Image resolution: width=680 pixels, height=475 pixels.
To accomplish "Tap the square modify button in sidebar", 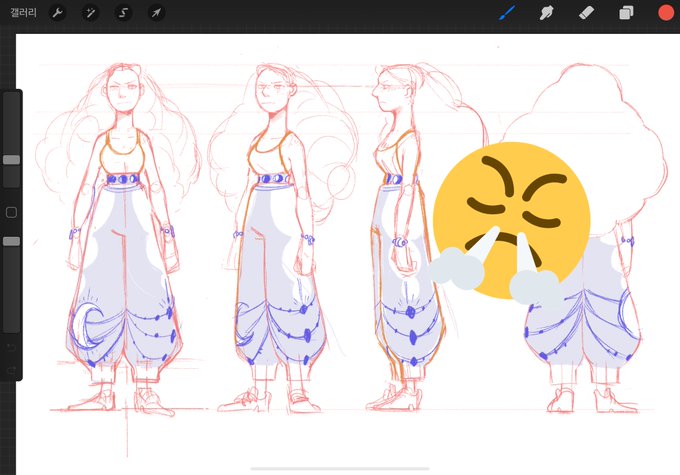I will point(11,212).
